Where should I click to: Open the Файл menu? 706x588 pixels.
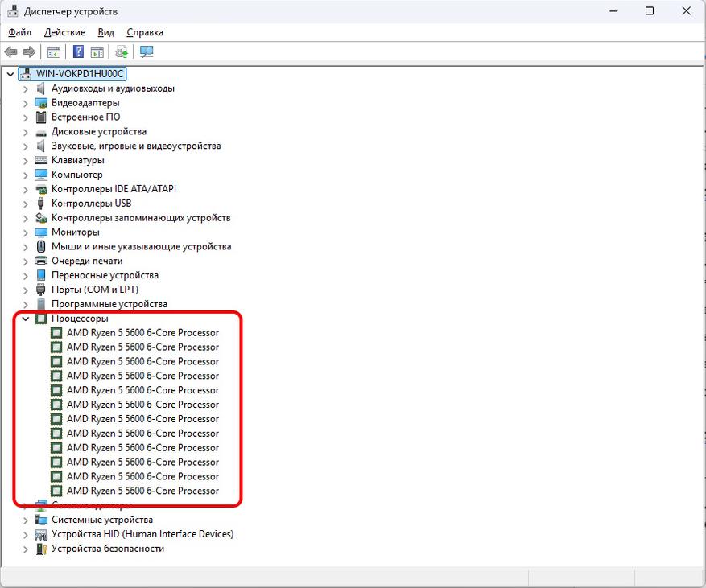pyautogui.click(x=20, y=32)
